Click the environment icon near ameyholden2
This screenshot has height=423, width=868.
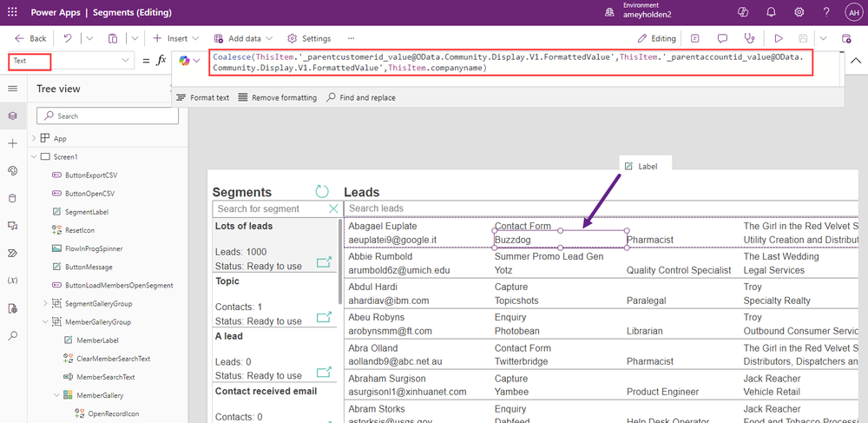click(x=609, y=12)
